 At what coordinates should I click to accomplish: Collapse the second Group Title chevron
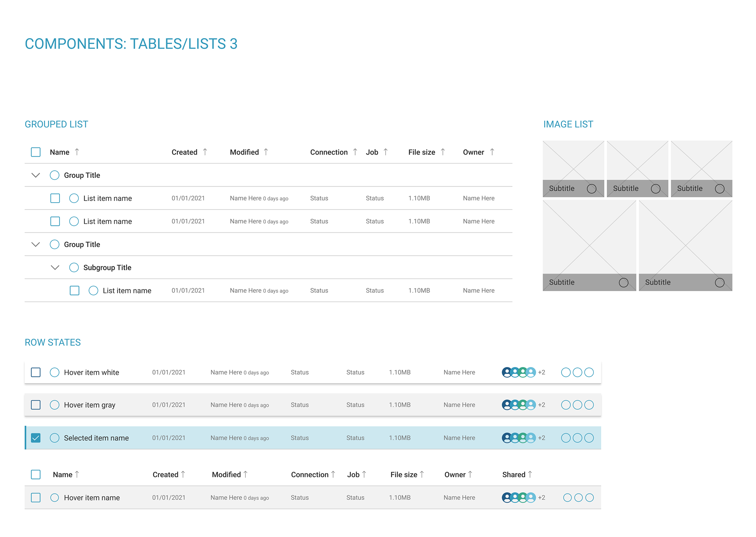pyautogui.click(x=36, y=244)
